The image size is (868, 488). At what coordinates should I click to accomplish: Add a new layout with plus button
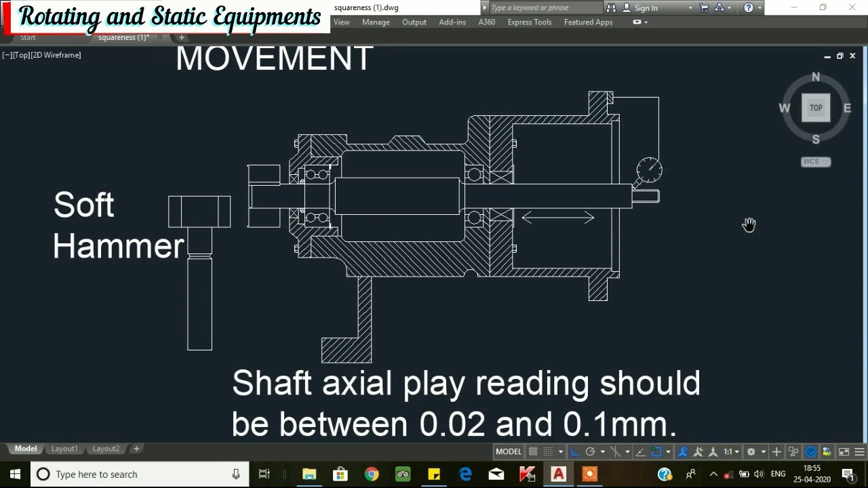[x=136, y=449]
